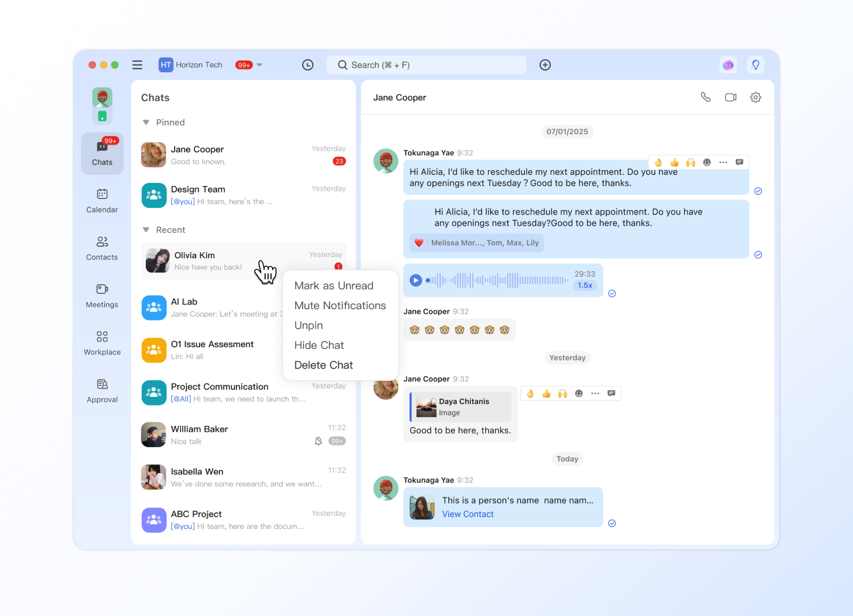This screenshot has width=853, height=616.
Task: Start a video call with Jane Cooper
Action: (730, 97)
